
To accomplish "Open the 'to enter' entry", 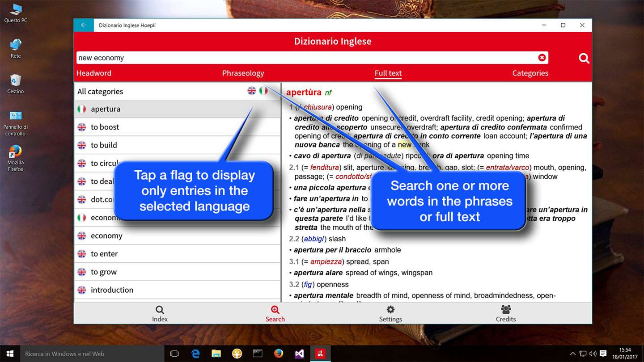I will coord(177,254).
